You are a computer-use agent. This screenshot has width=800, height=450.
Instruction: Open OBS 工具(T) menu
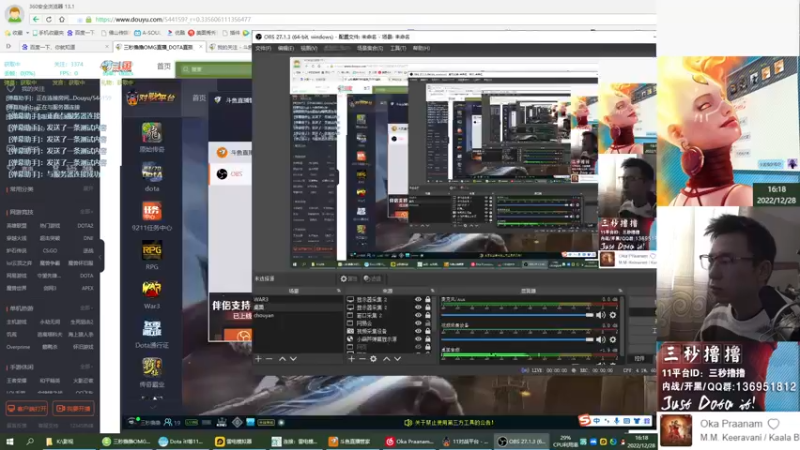398,48
